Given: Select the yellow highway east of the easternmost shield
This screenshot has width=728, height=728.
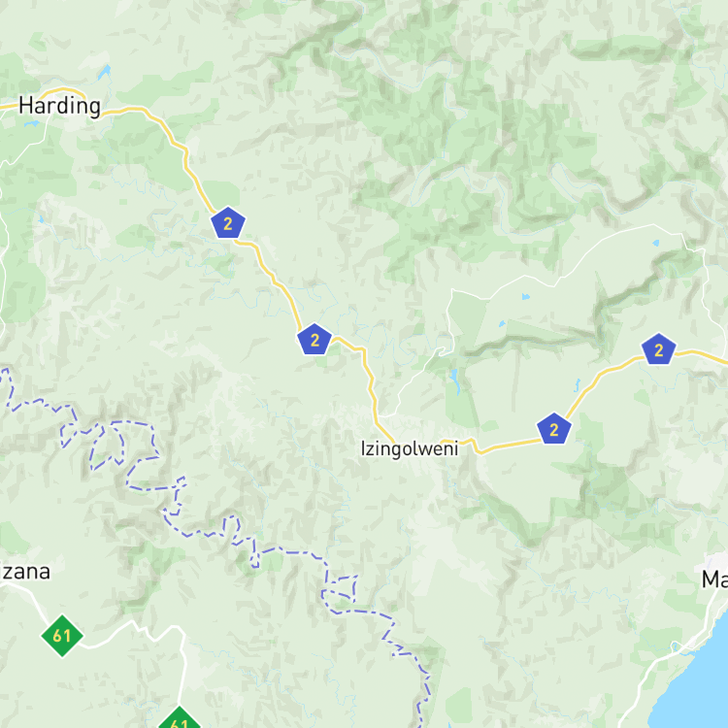Looking at the screenshot, I should 702,356.
